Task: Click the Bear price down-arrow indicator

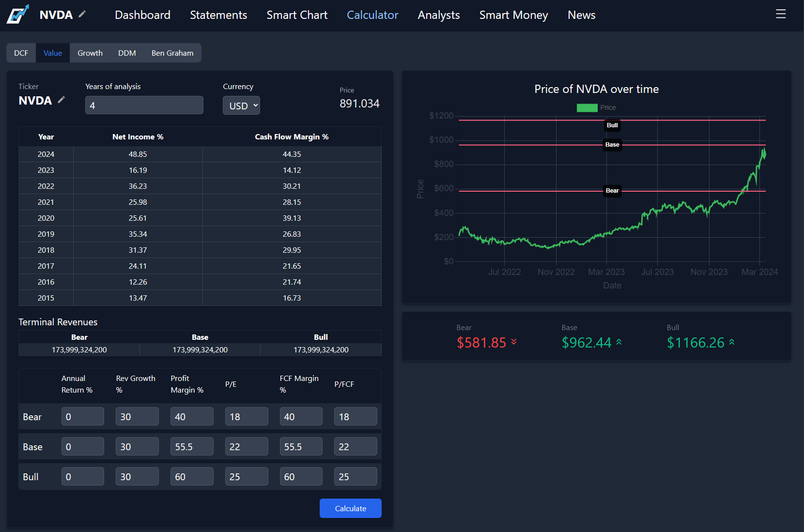Action: 514,342
